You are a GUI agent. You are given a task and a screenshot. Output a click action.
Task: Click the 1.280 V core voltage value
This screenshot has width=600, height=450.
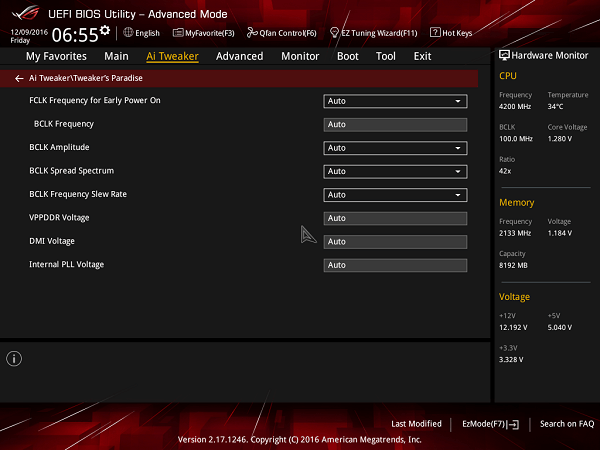(560, 139)
